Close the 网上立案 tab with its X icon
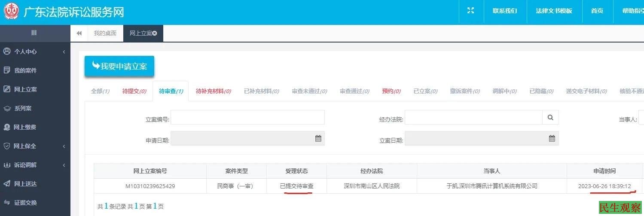Viewport: 644px width, 216px height. coord(155,33)
